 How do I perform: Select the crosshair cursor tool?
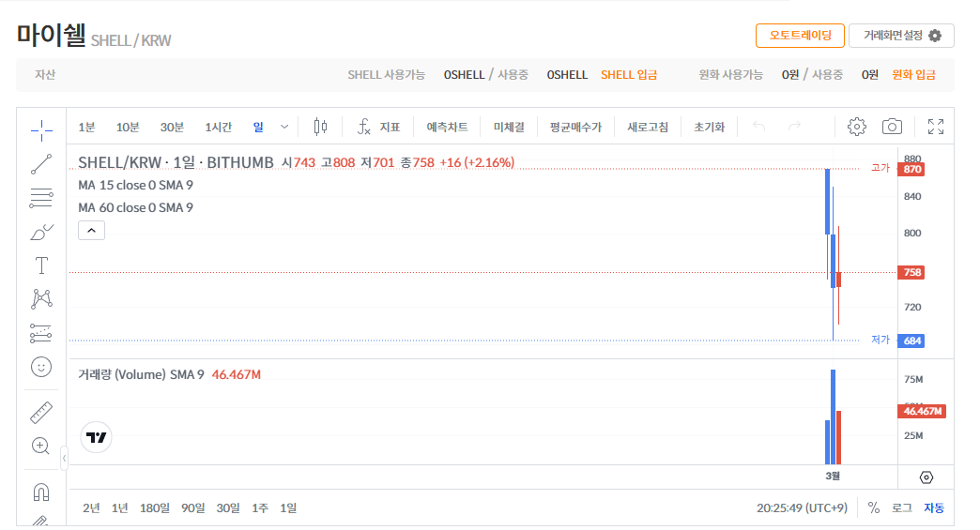click(41, 130)
